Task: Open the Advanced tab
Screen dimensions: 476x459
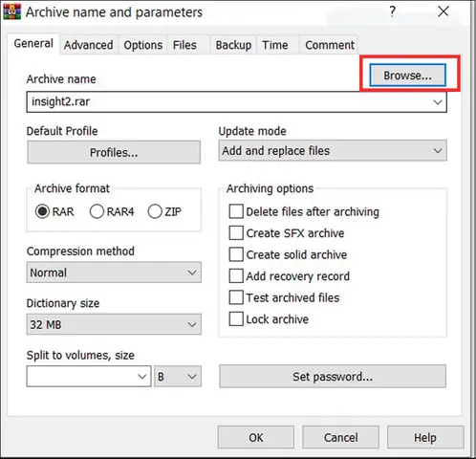Action: click(x=88, y=45)
